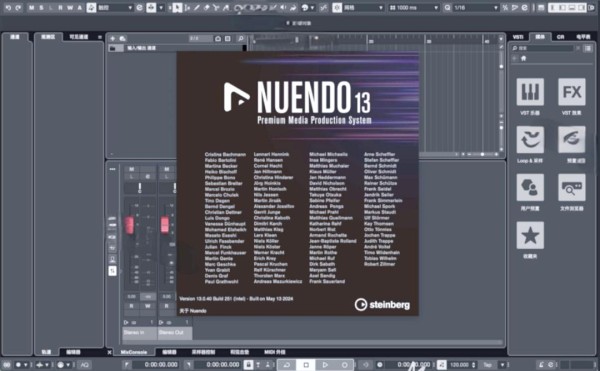The width and height of the screenshot is (600, 371).
Task: Open the 1/16 quantize preset dropdown
Action: click(x=475, y=8)
